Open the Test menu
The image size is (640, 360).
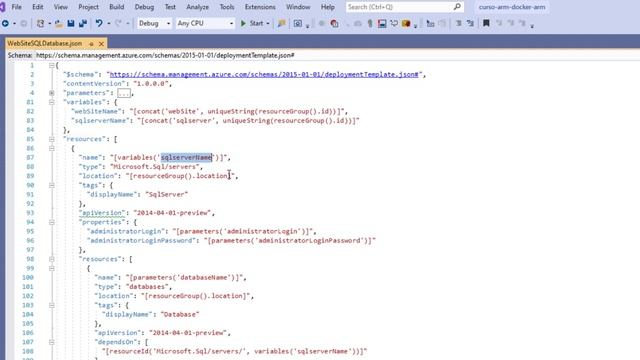[170, 7]
